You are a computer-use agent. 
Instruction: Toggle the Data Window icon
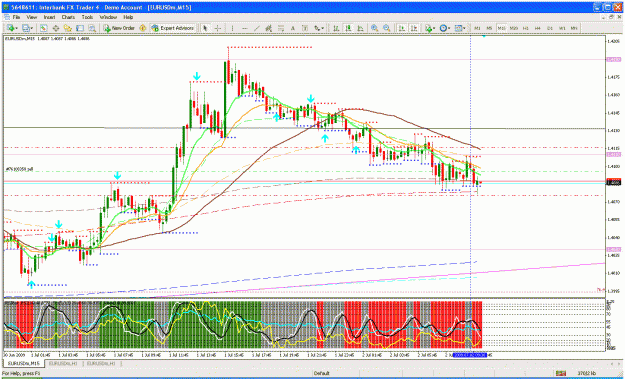(x=55, y=28)
